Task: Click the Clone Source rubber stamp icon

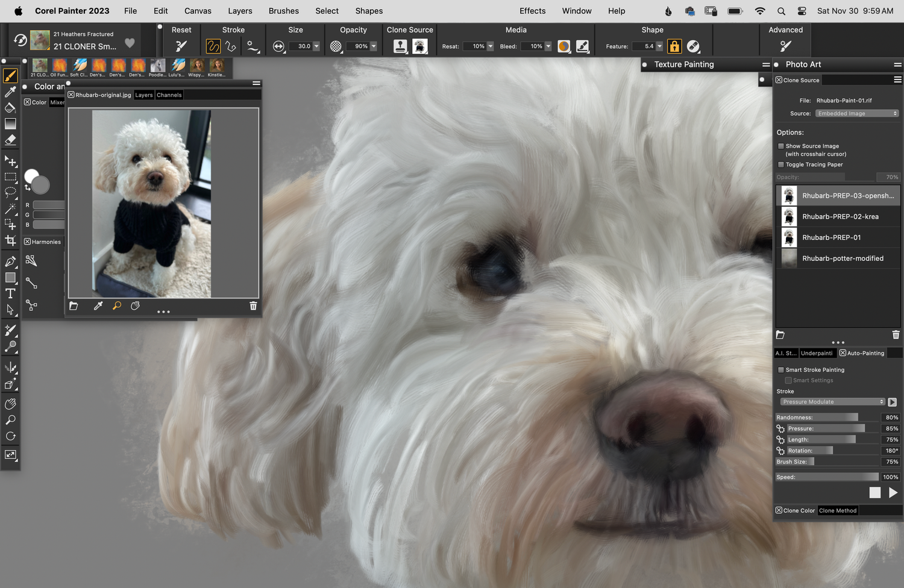Action: [x=400, y=46]
